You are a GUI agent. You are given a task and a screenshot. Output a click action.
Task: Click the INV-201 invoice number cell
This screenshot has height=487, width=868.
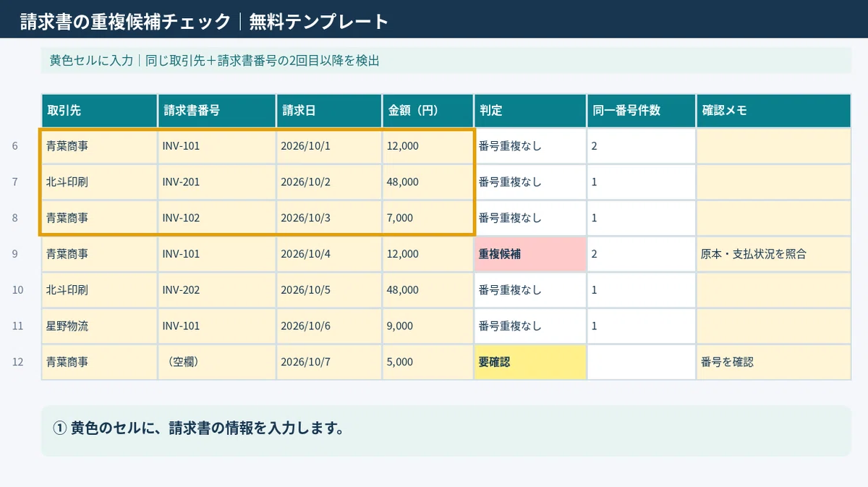point(217,182)
